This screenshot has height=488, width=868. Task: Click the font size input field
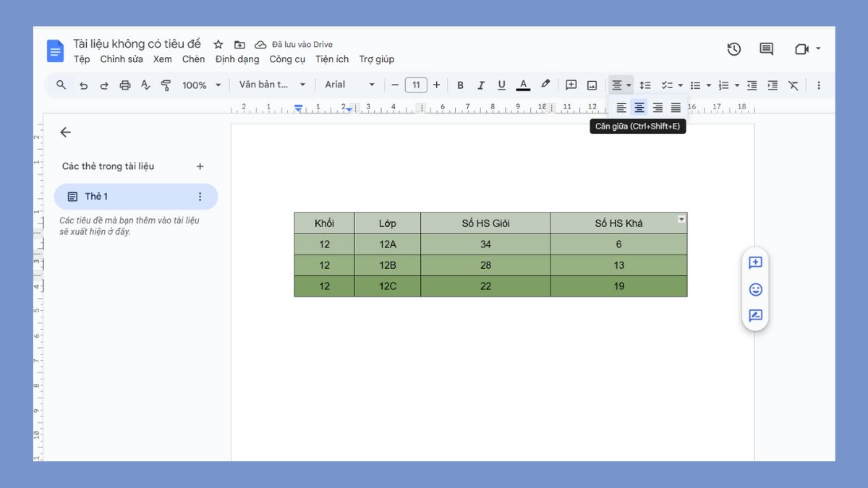coord(416,85)
